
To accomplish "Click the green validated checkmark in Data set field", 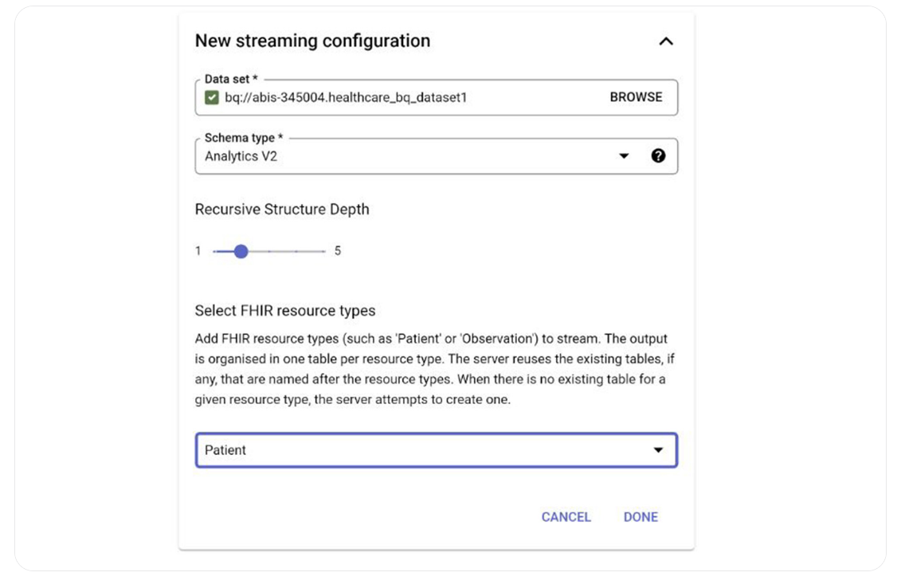I will pos(213,97).
